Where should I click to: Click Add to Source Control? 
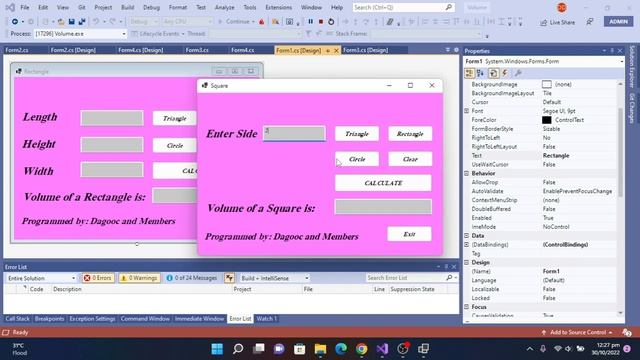coord(577,333)
